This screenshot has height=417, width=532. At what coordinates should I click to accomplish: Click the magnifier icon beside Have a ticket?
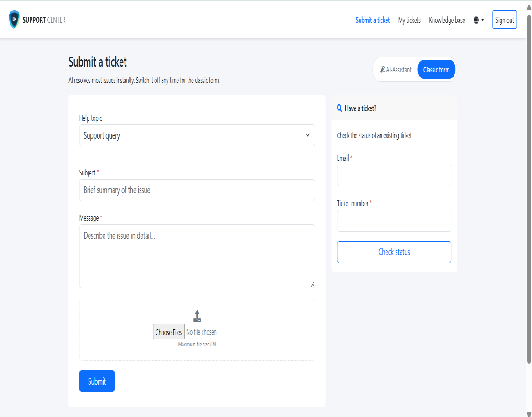[x=339, y=108]
